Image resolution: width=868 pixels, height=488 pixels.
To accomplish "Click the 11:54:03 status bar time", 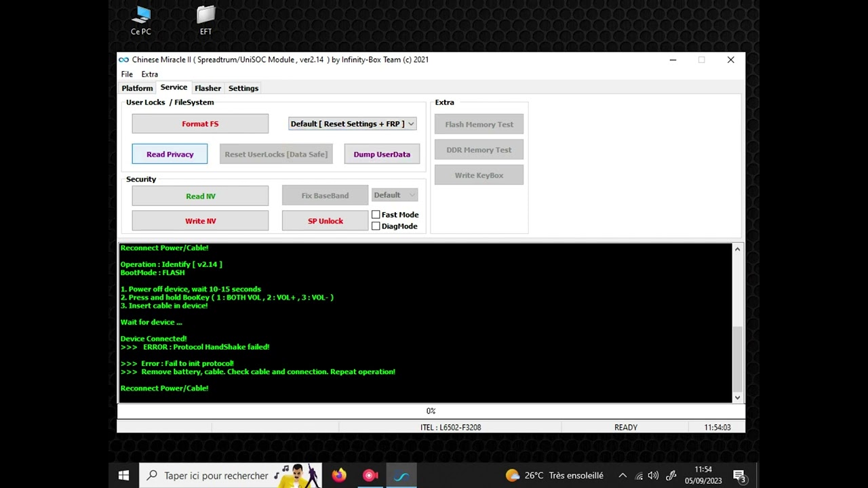I will point(717,427).
